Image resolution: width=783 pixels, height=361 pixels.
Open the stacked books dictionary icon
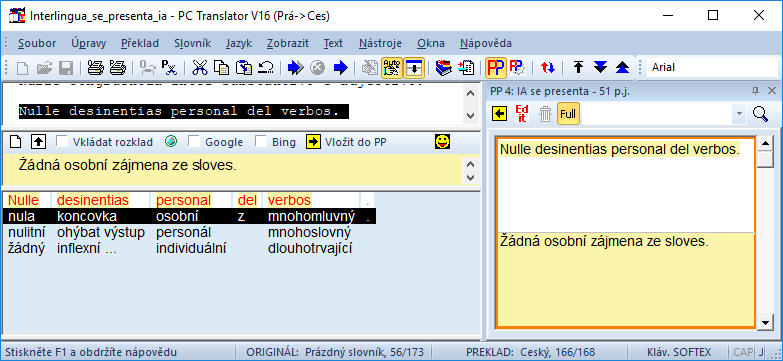[x=443, y=67]
